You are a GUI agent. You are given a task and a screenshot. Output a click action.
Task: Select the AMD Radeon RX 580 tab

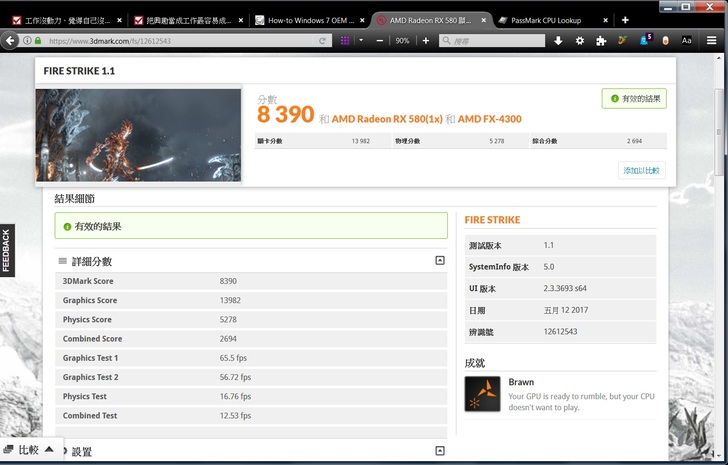tap(432, 20)
